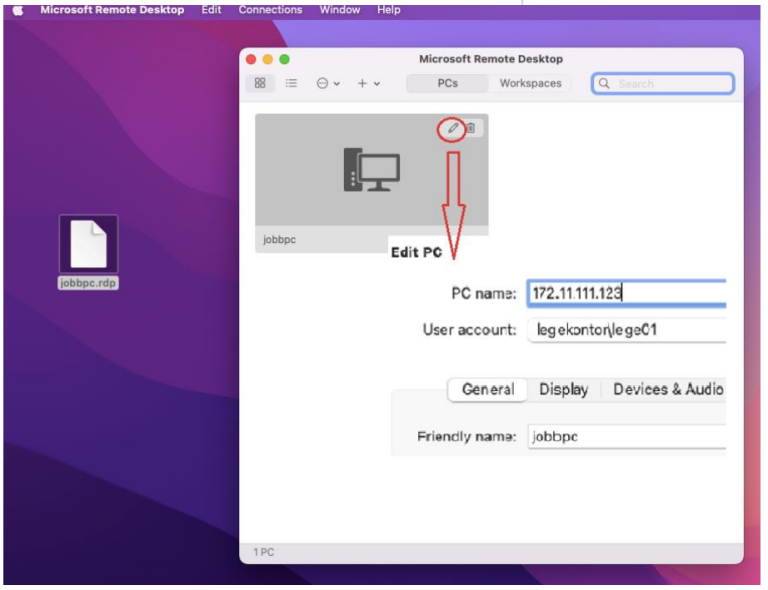Select the PCs tab
The width and height of the screenshot is (768, 590).
(448, 83)
